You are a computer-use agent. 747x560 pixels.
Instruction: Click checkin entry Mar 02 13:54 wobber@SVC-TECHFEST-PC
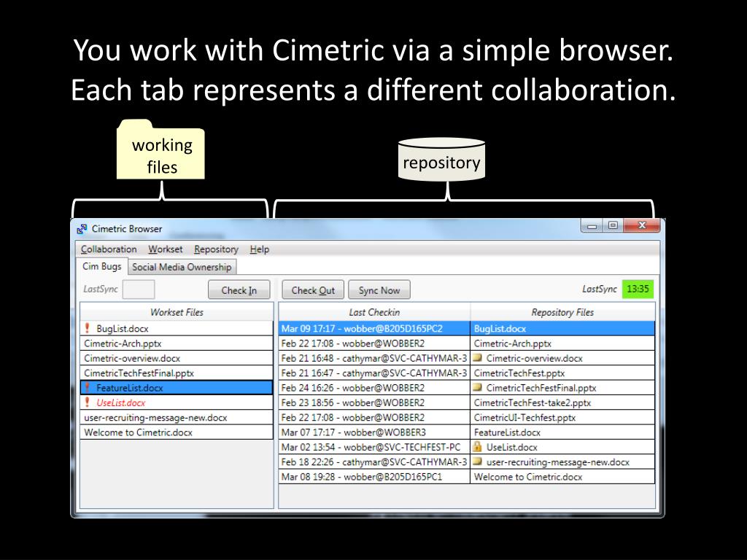(374, 447)
